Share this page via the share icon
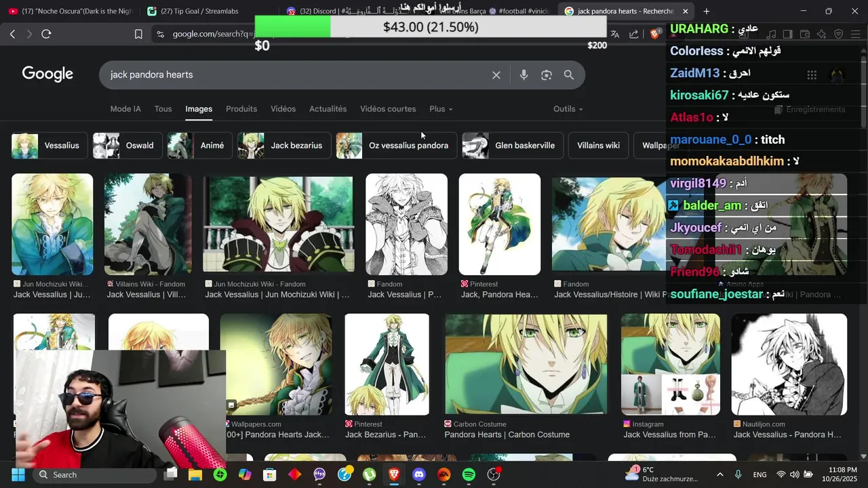Screen dimensions: 868x488 633,34
